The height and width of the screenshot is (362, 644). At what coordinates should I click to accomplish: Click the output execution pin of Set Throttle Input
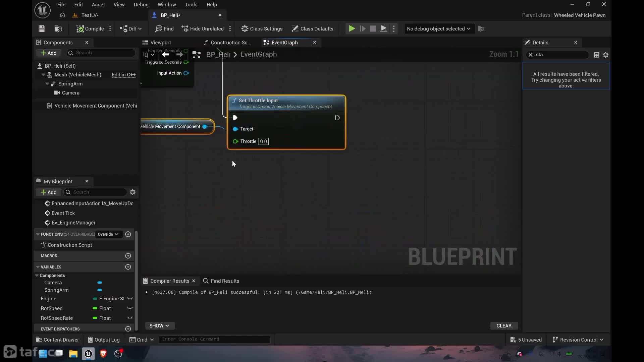338,118
